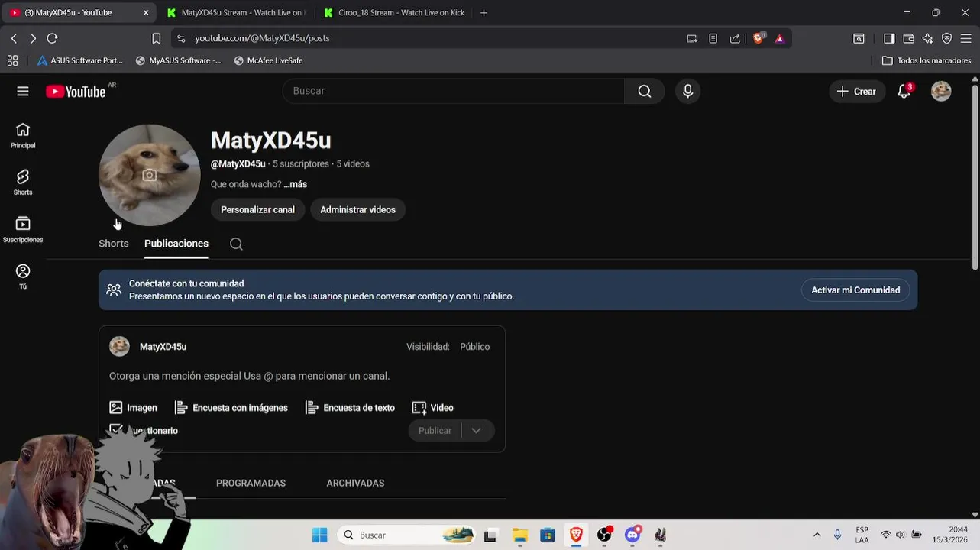Open account avatar menu in header
The width and height of the screenshot is (980, 550).
941,92
